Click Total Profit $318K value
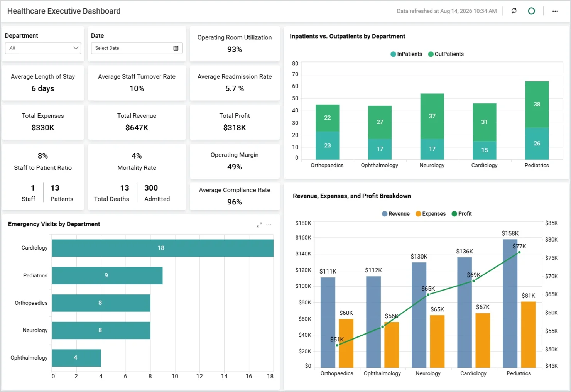The height and width of the screenshot is (392, 571). [x=235, y=128]
